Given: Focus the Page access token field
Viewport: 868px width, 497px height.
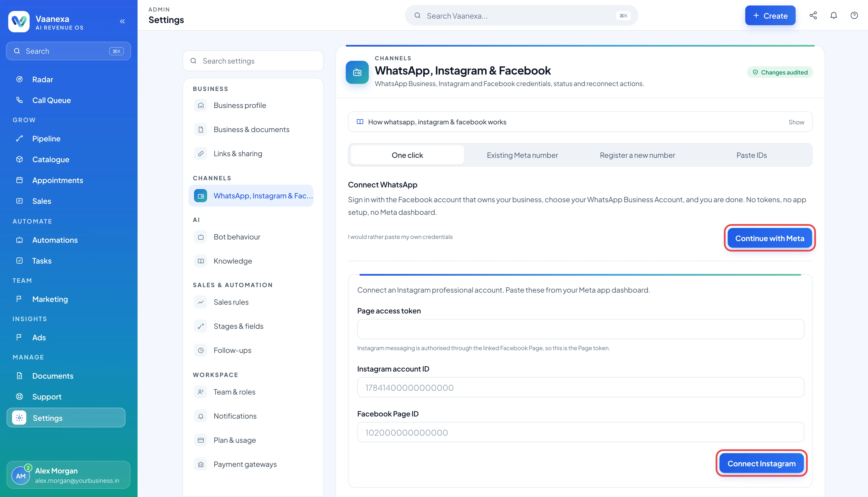Looking at the screenshot, I should pyautogui.click(x=581, y=329).
